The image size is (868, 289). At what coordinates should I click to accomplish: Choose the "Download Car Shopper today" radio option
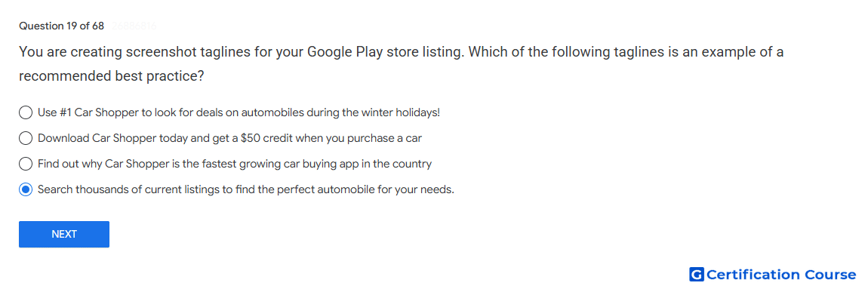click(x=26, y=138)
